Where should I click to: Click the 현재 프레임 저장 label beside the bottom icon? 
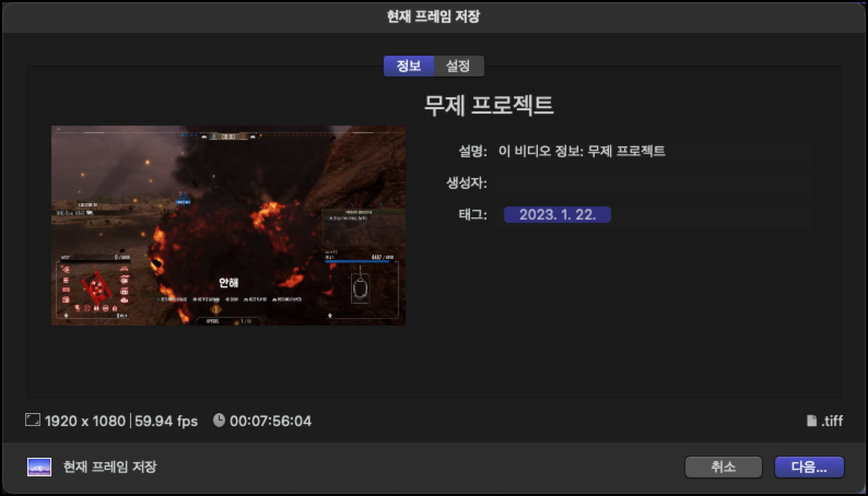coord(110,467)
